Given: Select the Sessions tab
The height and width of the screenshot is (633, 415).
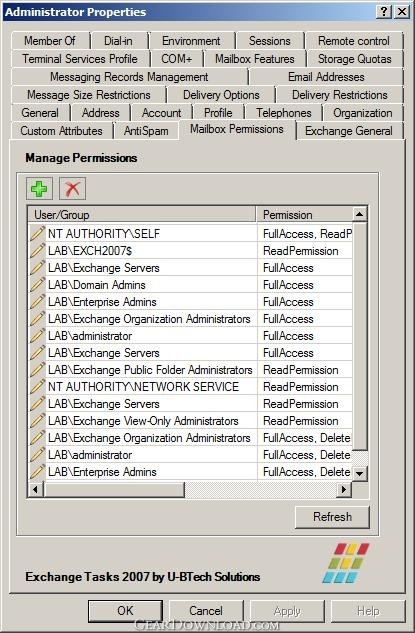Looking at the screenshot, I should coord(269,41).
